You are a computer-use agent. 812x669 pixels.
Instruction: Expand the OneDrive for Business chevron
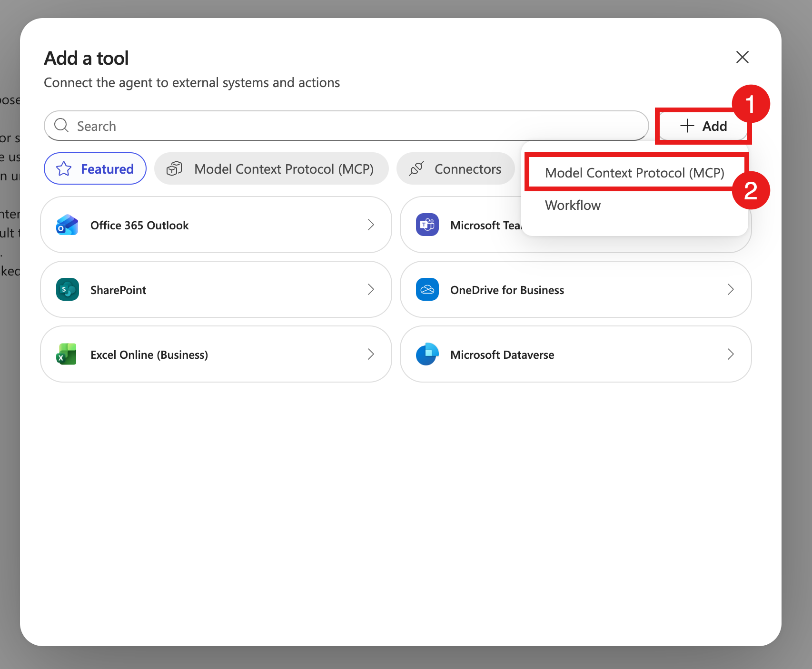click(731, 289)
